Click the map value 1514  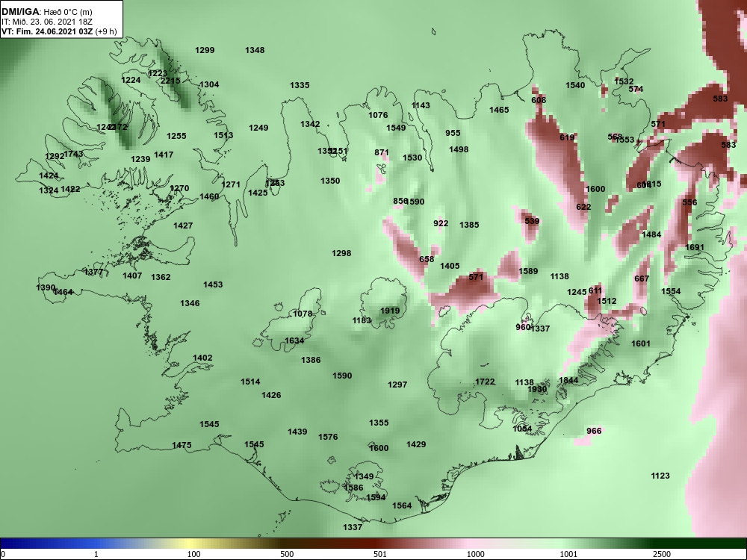point(250,382)
